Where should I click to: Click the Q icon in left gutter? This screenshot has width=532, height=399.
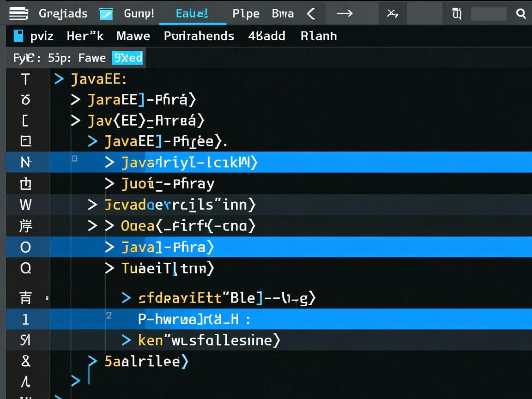click(x=25, y=268)
